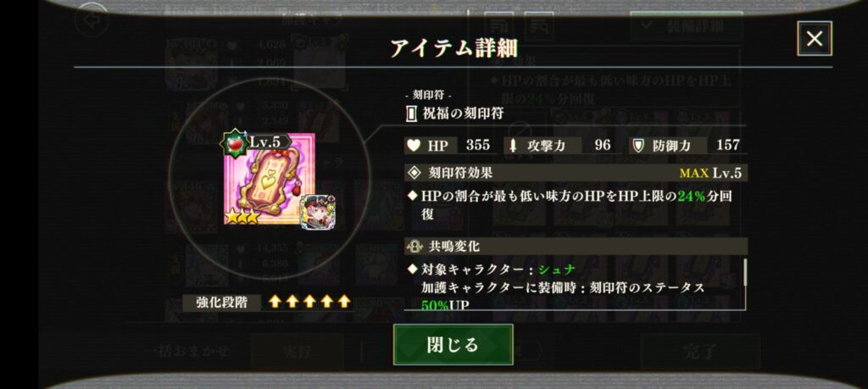Tap the 共鳴変化 resonance icon

[414, 247]
